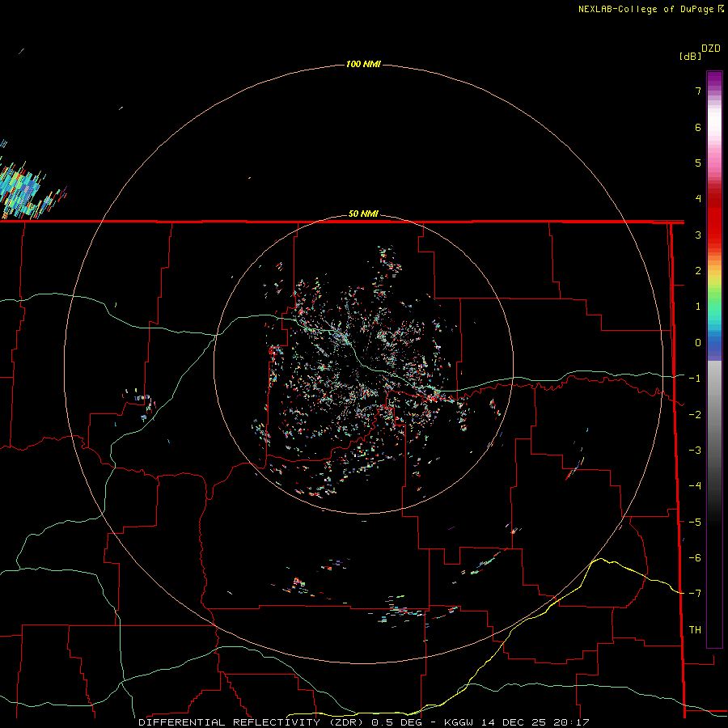Click the -6 value on color scale

pyautogui.click(x=695, y=557)
